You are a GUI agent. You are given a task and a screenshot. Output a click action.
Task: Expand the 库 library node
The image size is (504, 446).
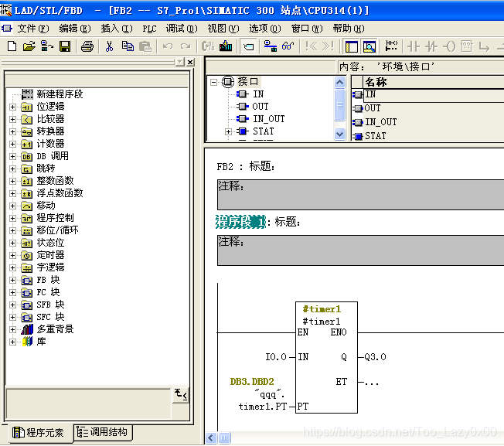[12, 342]
